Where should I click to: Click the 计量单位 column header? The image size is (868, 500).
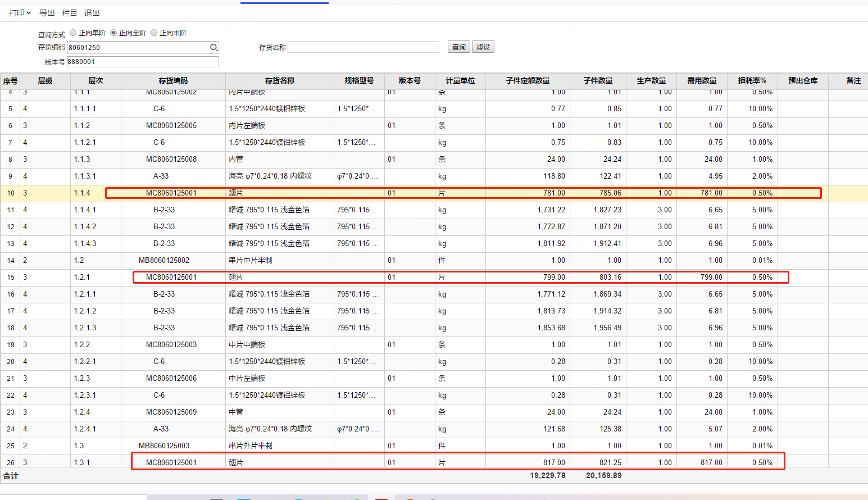pos(460,81)
